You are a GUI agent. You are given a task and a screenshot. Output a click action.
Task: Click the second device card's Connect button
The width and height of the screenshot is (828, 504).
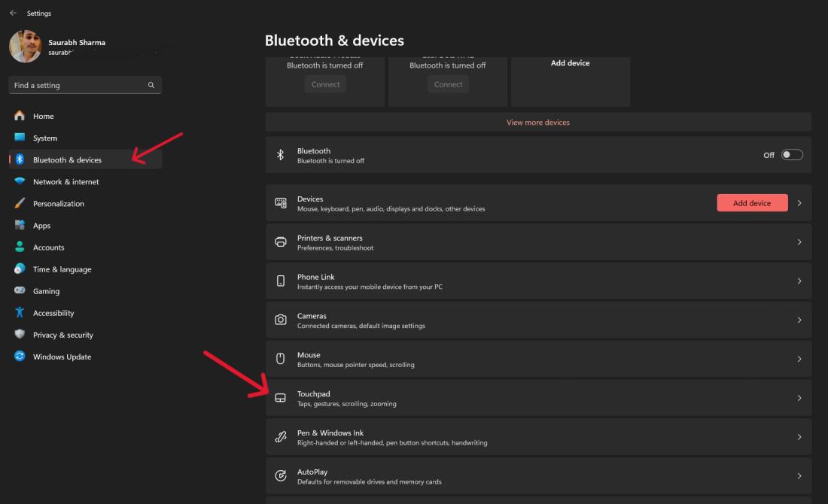tap(448, 84)
